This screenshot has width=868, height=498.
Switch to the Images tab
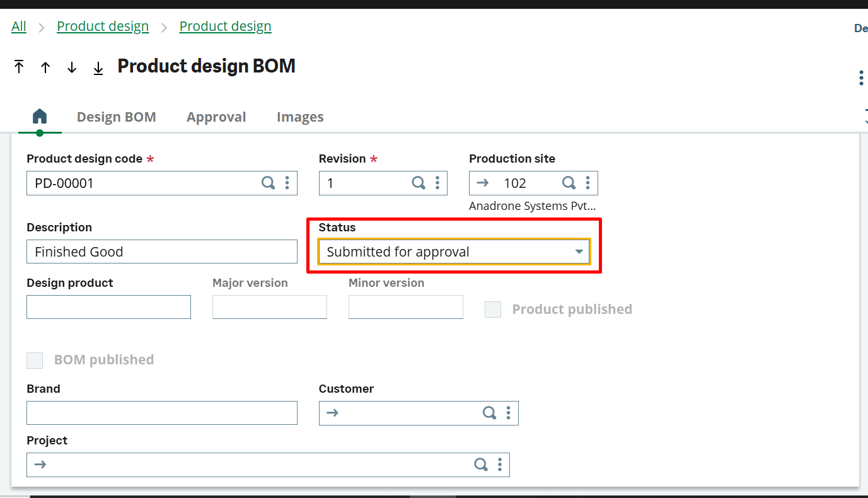pos(300,117)
